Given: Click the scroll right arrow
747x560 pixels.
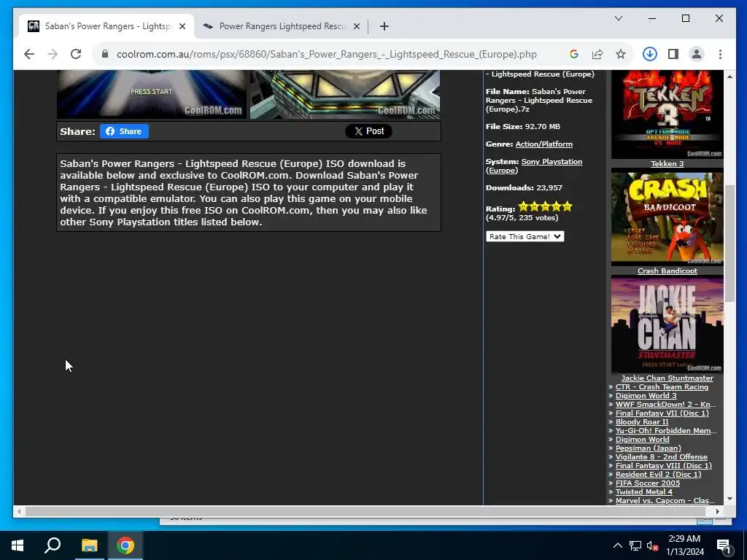Looking at the screenshot, I should coord(718,511).
